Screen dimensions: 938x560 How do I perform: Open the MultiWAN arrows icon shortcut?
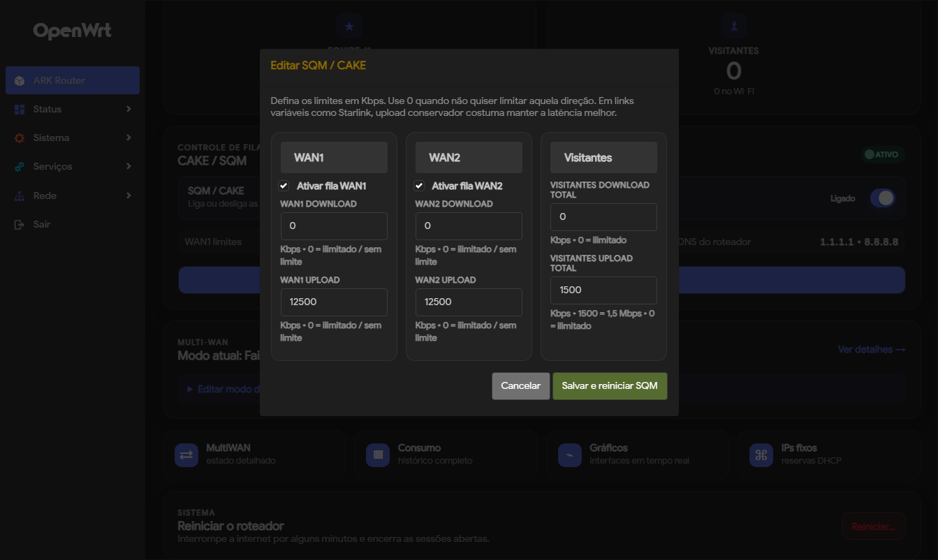coord(186,455)
